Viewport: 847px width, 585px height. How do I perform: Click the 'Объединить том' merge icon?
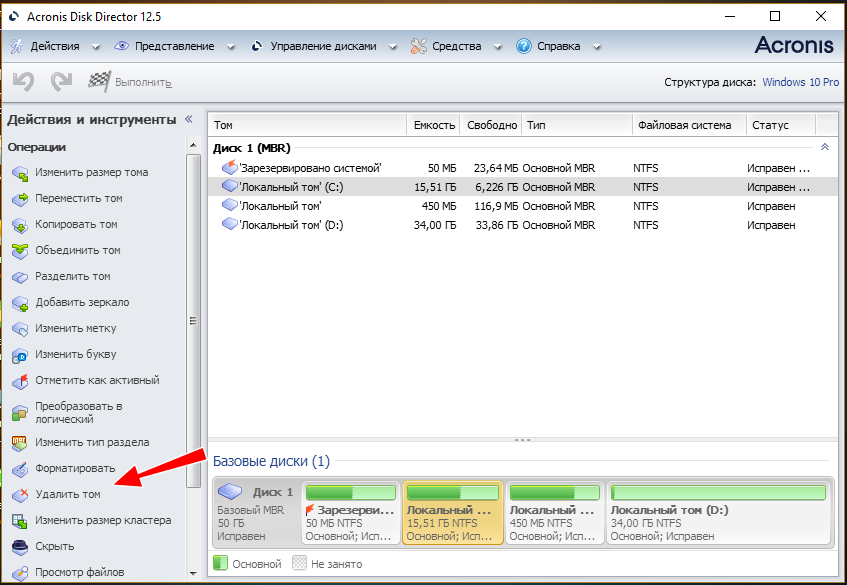(x=20, y=251)
